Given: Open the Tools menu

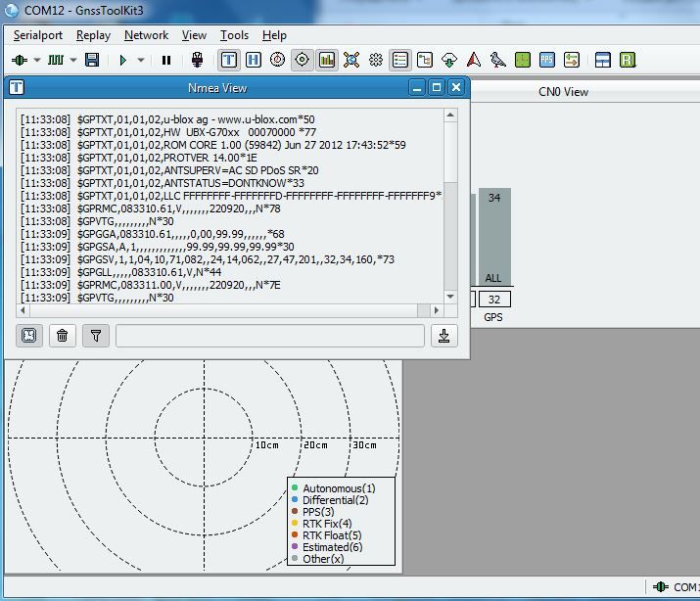Looking at the screenshot, I should 234,35.
